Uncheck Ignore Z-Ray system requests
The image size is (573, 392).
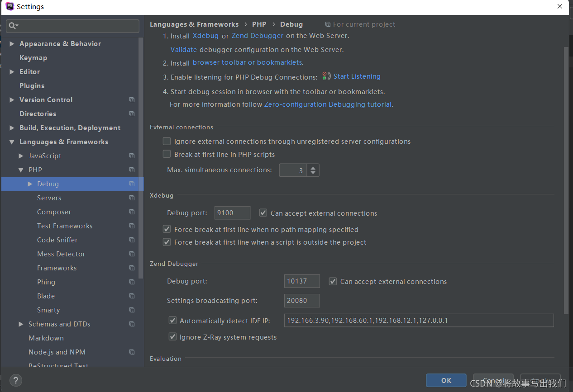pos(172,337)
